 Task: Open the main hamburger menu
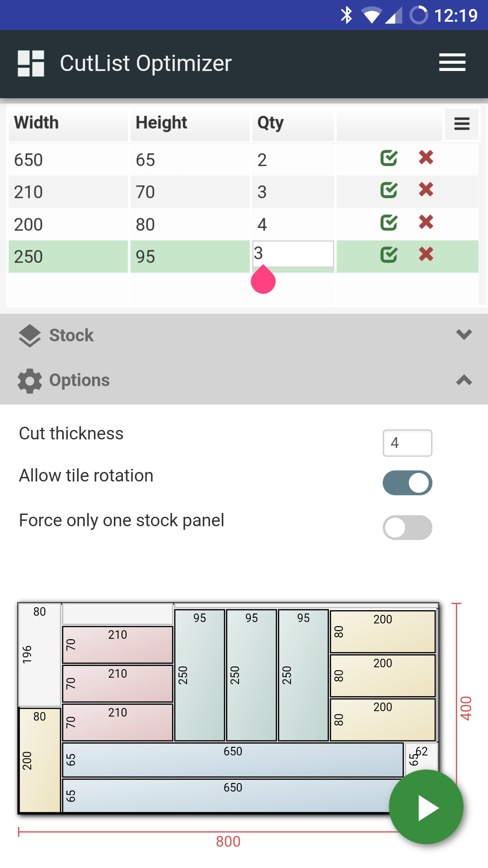coord(452,62)
